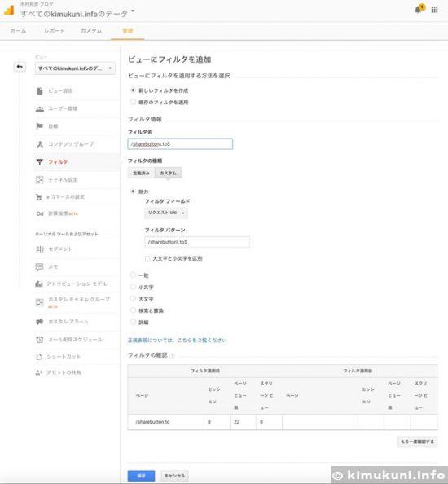The height and width of the screenshot is (484, 448).
Task: Open the リクエスト URI filter field dropdown
Action: 166,213
